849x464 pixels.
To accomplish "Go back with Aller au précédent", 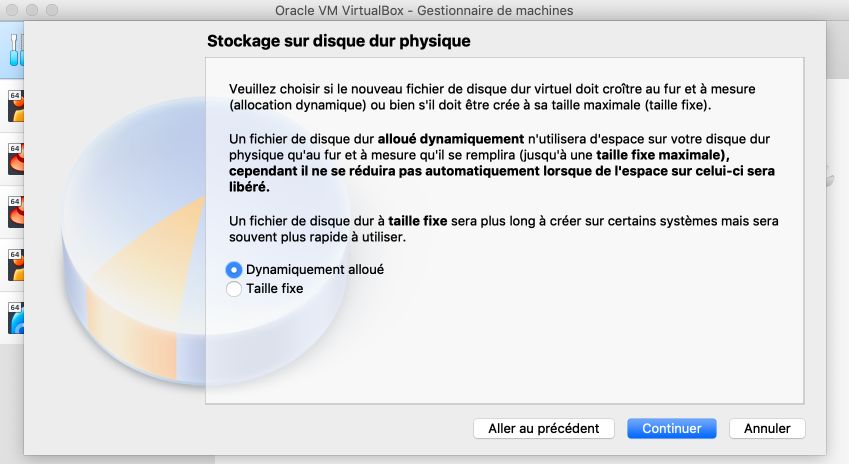I will coord(544,428).
